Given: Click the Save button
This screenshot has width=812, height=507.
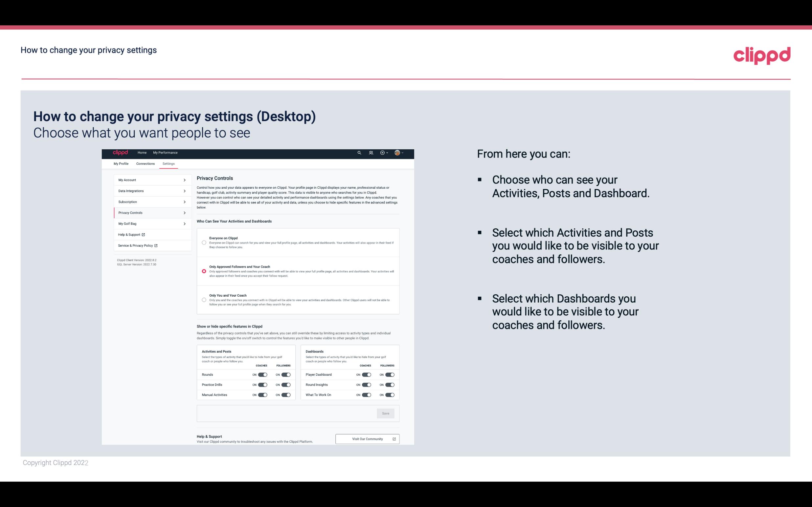Looking at the screenshot, I should pyautogui.click(x=385, y=413).
